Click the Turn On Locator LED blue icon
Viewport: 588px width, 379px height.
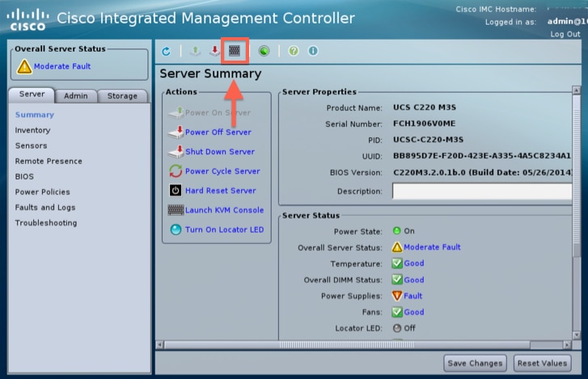tap(176, 230)
